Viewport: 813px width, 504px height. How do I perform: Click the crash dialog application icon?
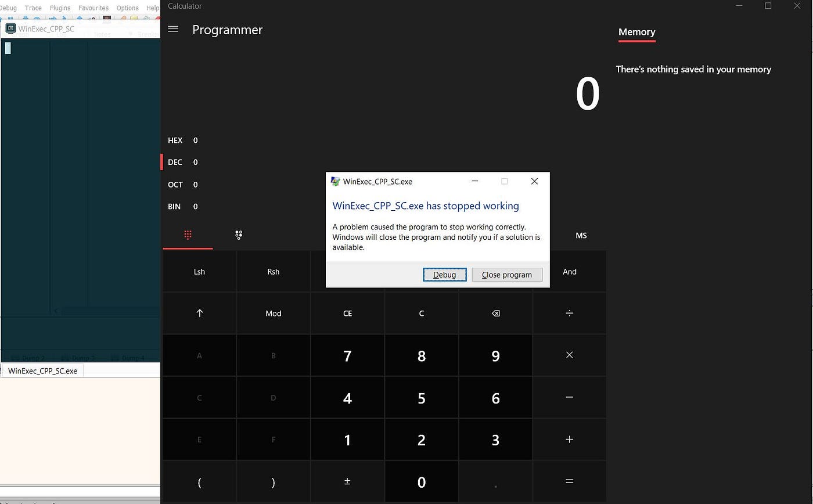(x=335, y=181)
